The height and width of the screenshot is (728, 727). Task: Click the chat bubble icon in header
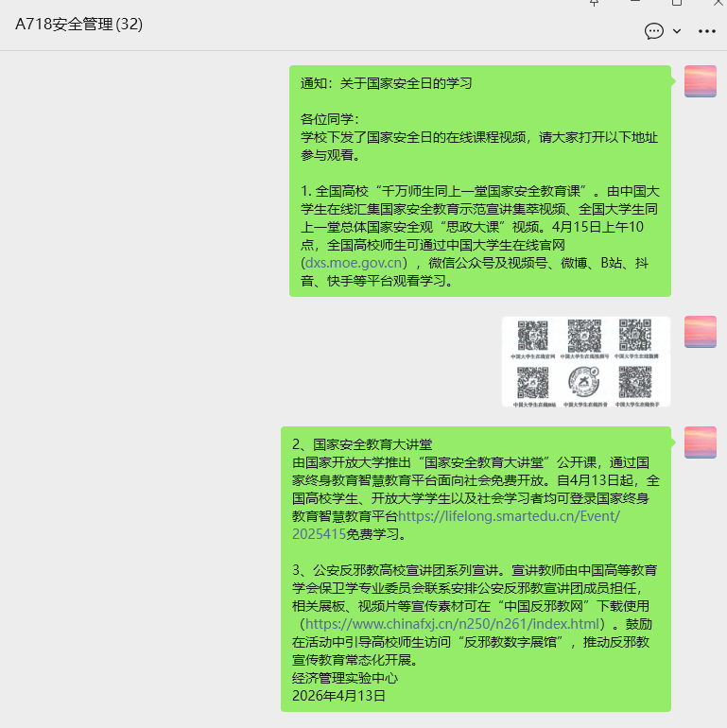pos(653,31)
